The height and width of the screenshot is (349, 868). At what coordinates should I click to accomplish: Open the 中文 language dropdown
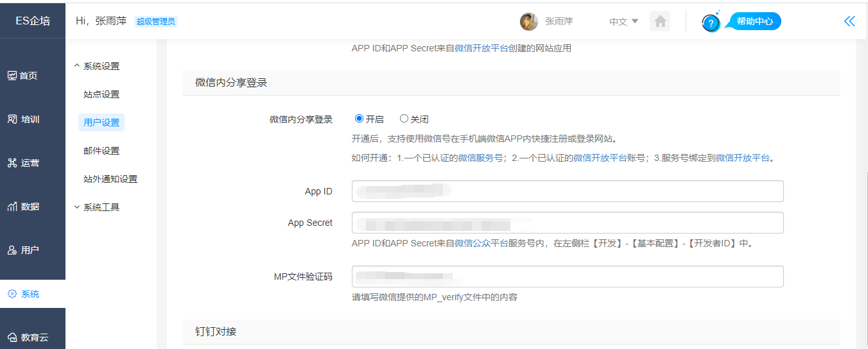(623, 22)
